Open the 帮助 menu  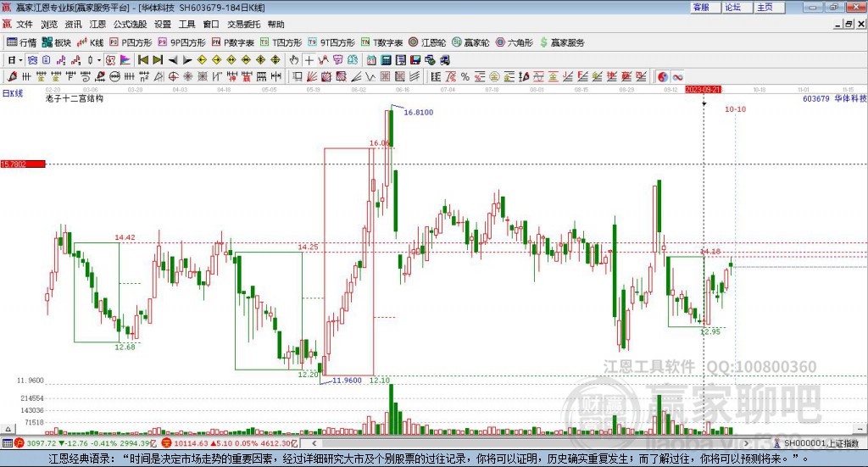click(275, 25)
